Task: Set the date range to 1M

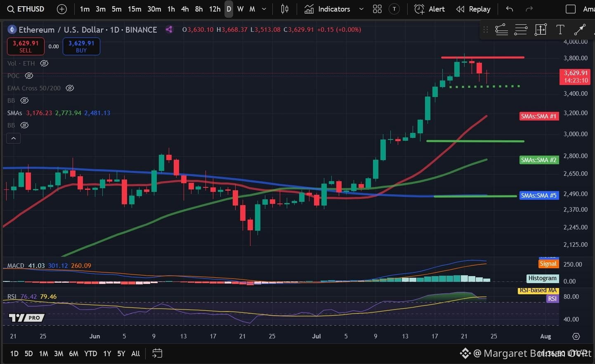Action: pos(43,353)
